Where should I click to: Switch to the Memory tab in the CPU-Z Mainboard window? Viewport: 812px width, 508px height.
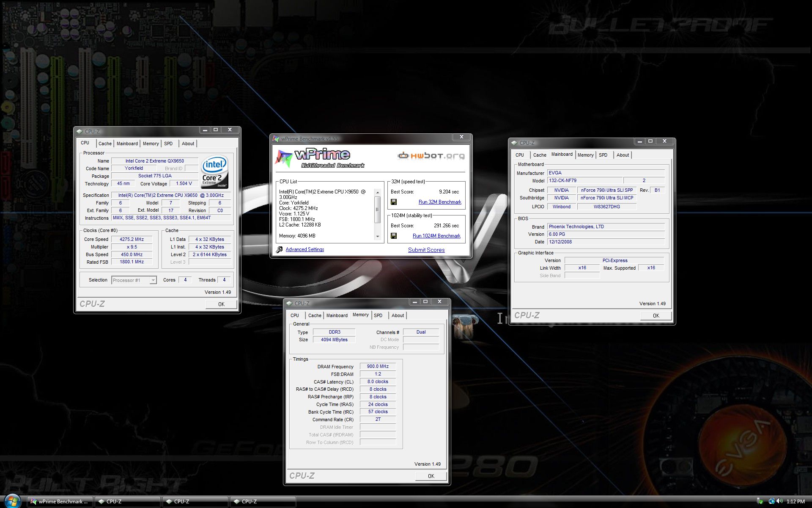click(586, 155)
